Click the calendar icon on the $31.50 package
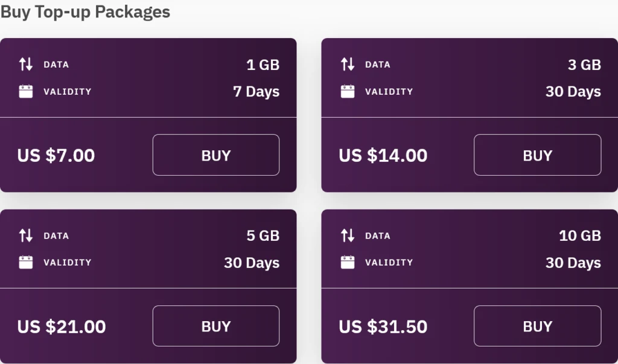This screenshot has width=618, height=364. (x=348, y=263)
